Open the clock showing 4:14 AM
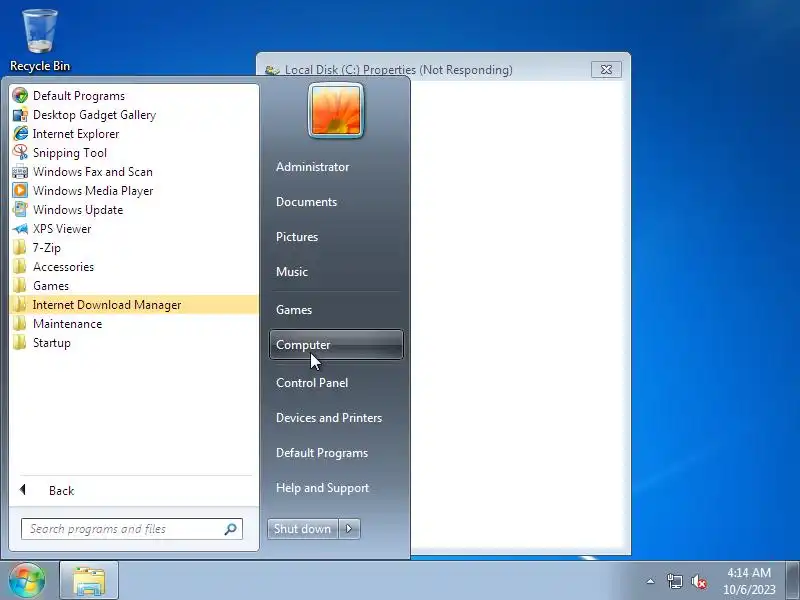 749,581
